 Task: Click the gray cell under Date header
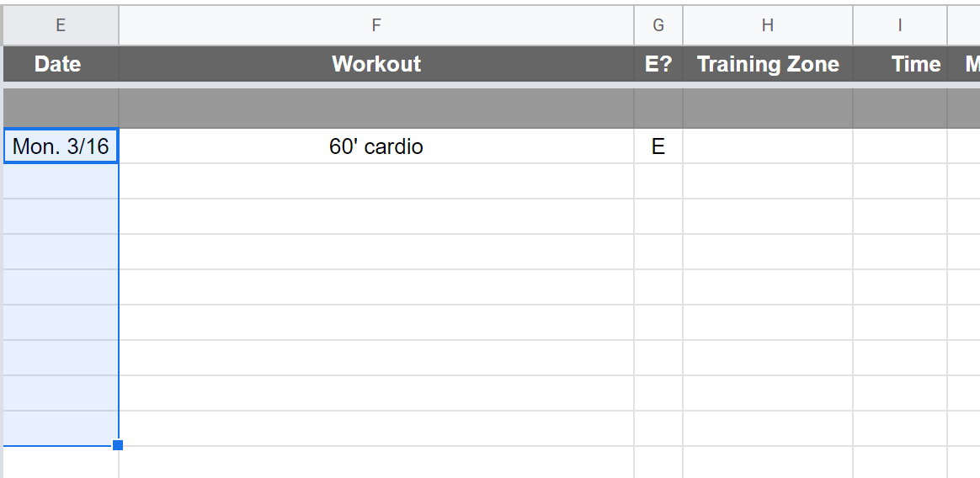tap(61, 109)
